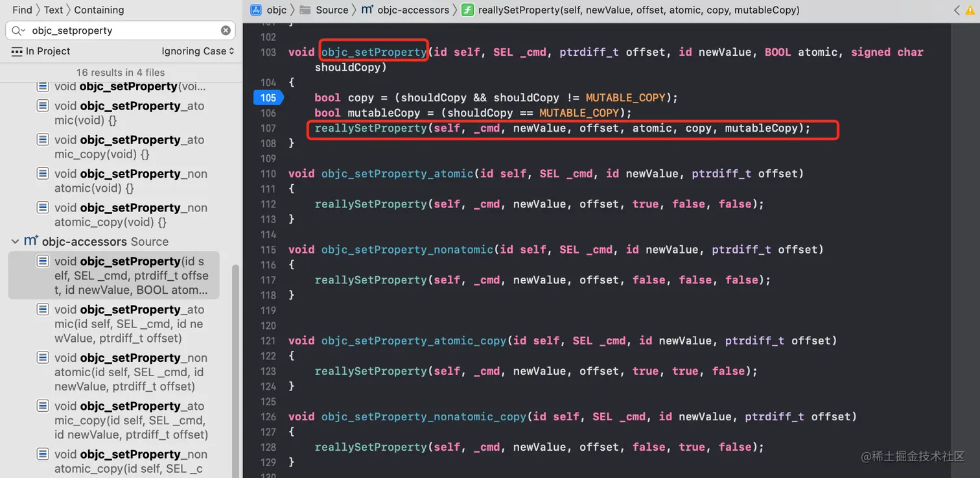The height and width of the screenshot is (478, 980).
Task: Click the "16 results in 4 files" summary text
Action: (121, 72)
